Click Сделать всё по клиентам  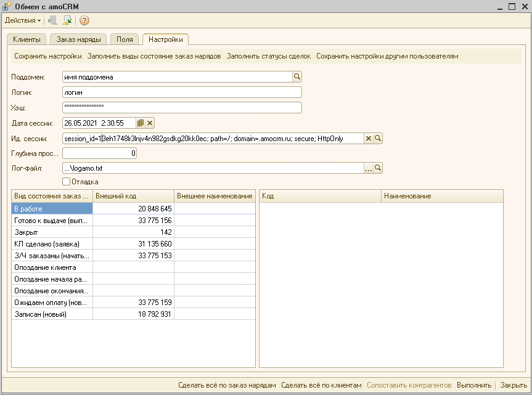[321, 385]
